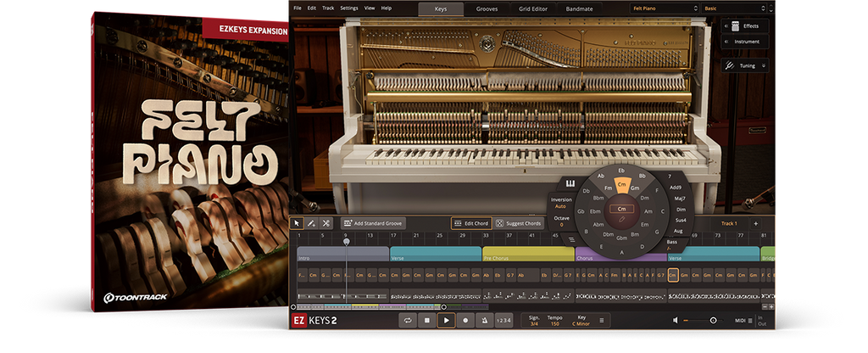Viewport: 868px width, 353px height.
Task: Expand the Tuning panel
Action: (x=744, y=65)
